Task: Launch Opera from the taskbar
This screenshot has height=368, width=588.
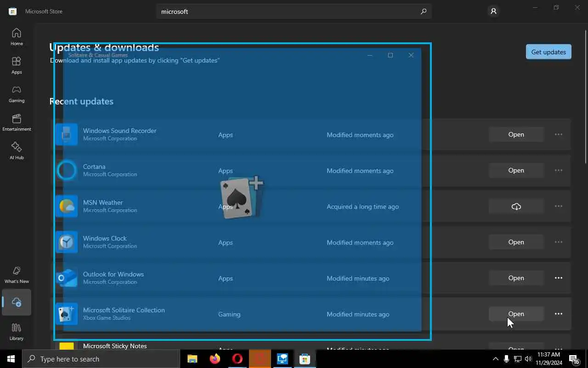Action: coord(237,359)
